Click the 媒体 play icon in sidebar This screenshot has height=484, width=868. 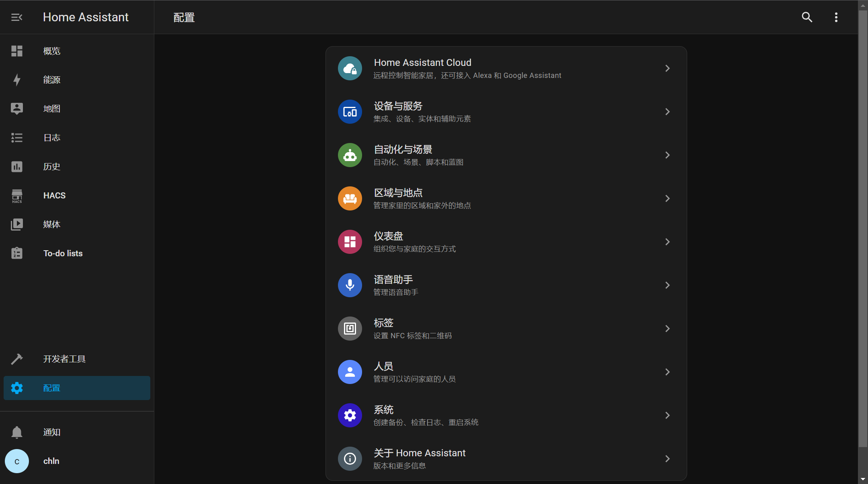pos(17,225)
